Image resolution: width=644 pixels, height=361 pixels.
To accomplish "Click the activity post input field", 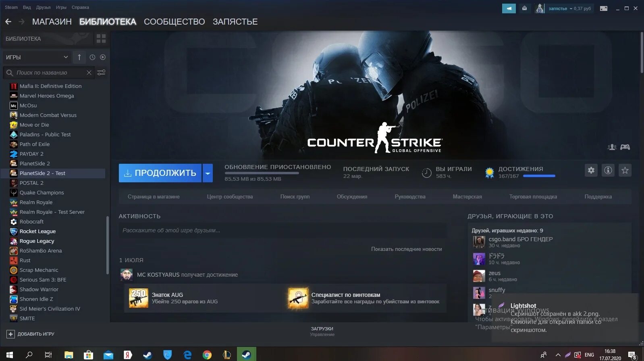I will point(283,231).
